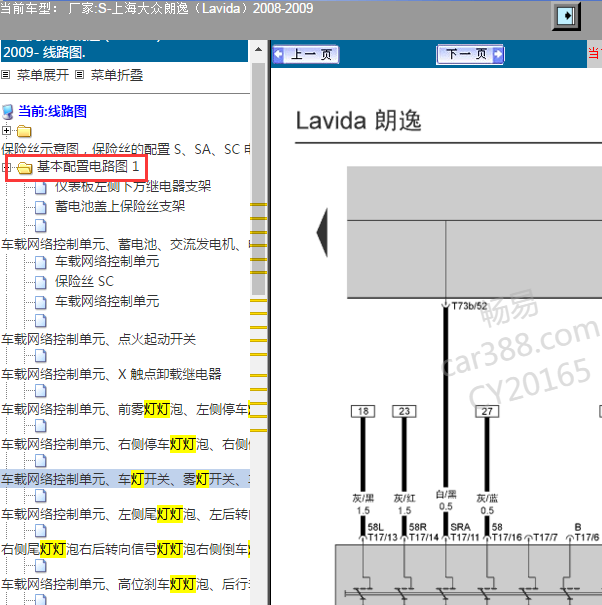Click scrollbar up arrow in left panel
This screenshot has width=602, height=605.
[x=259, y=49]
